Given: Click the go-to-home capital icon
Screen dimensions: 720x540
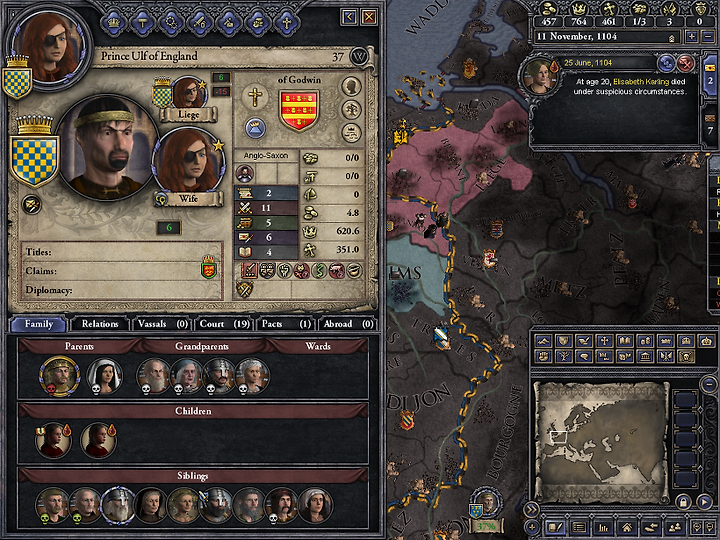Looking at the screenshot, I should tap(627, 527).
